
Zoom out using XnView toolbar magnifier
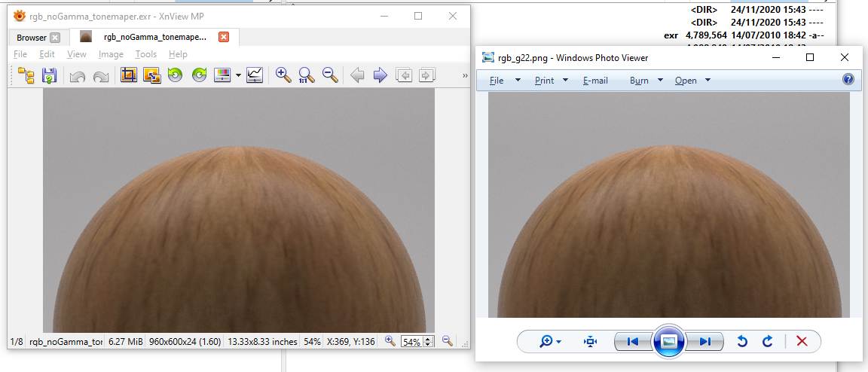point(329,75)
